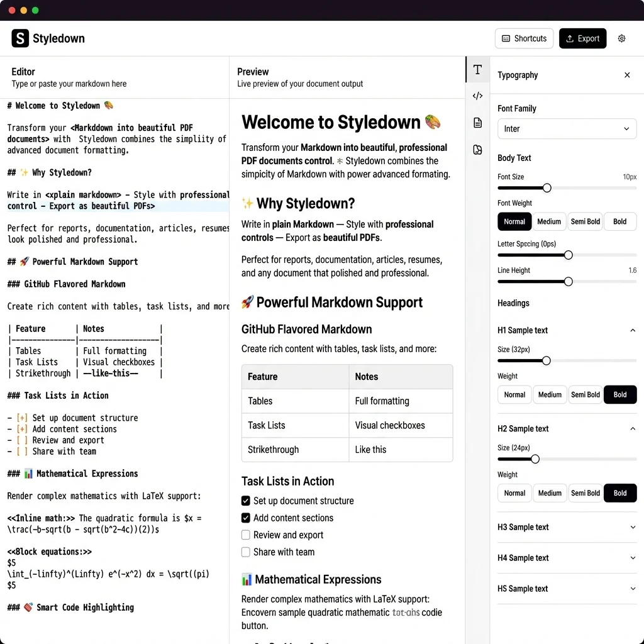The width and height of the screenshot is (644, 644).
Task: Open the Typography (T) sidebar panel
Action: click(477, 70)
